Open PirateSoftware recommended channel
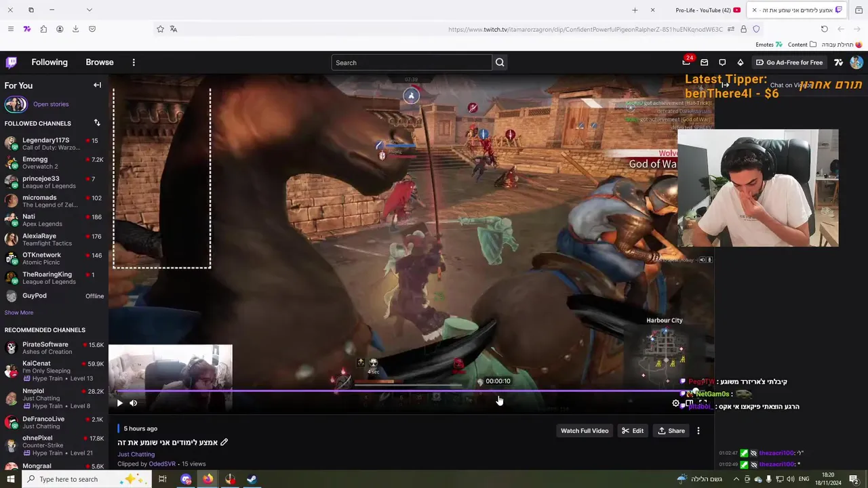 point(54,348)
